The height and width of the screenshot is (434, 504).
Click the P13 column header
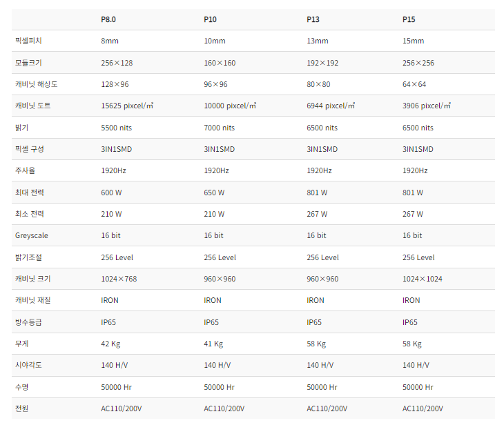coord(313,19)
